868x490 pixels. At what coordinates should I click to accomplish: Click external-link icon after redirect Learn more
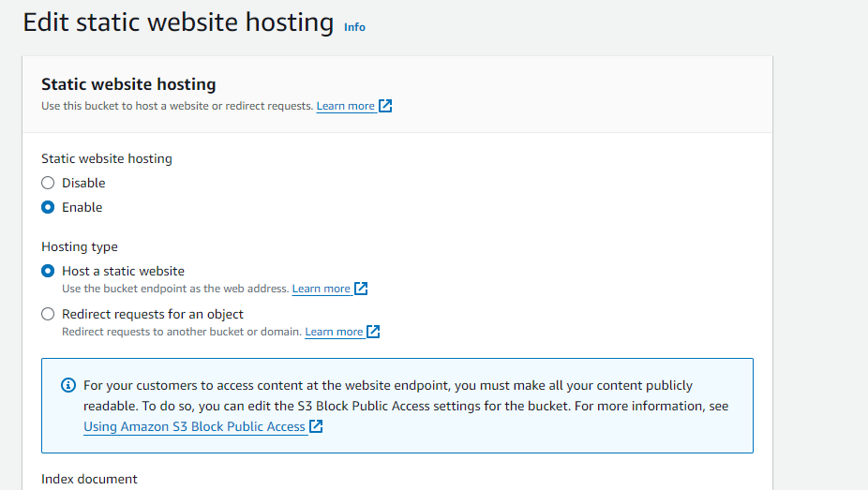[x=374, y=332]
